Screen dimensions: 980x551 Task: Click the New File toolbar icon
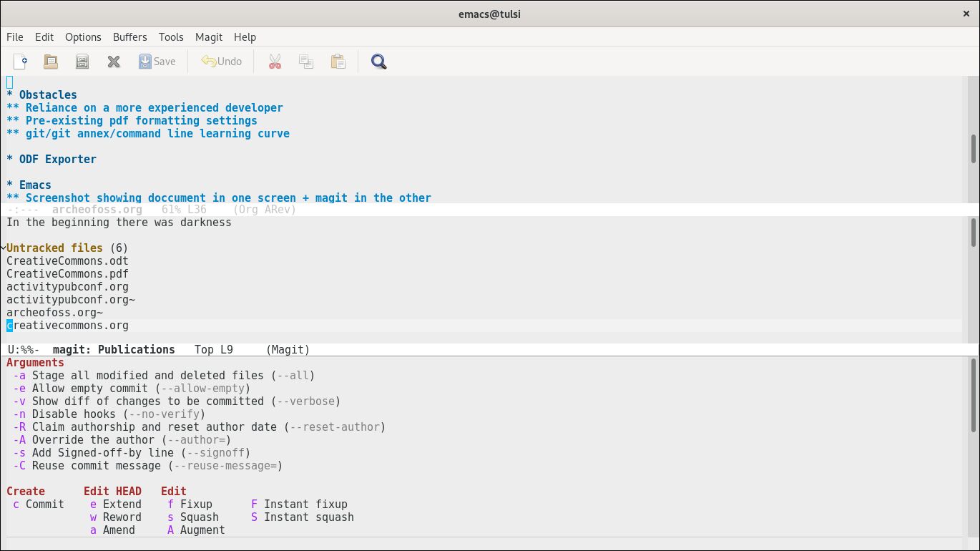coord(20,62)
